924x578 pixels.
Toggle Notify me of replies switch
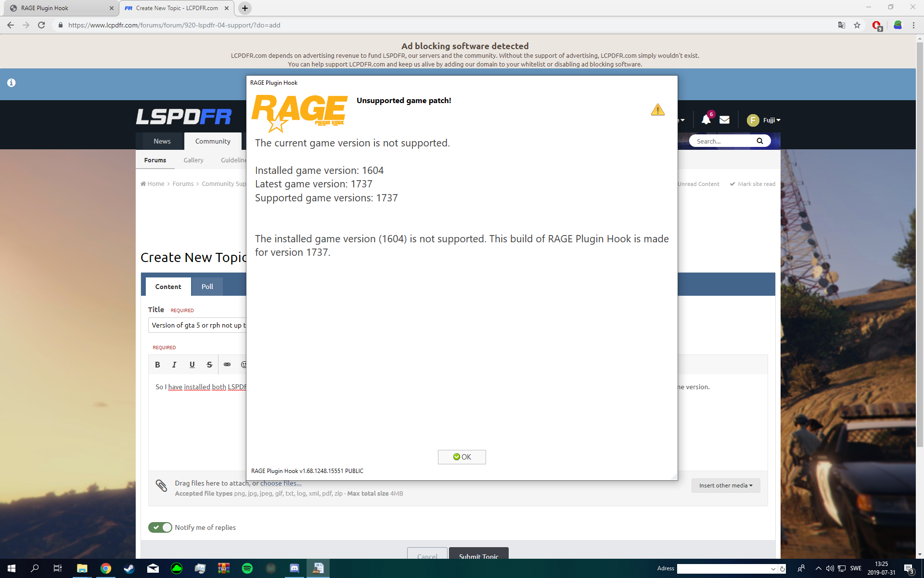point(160,527)
